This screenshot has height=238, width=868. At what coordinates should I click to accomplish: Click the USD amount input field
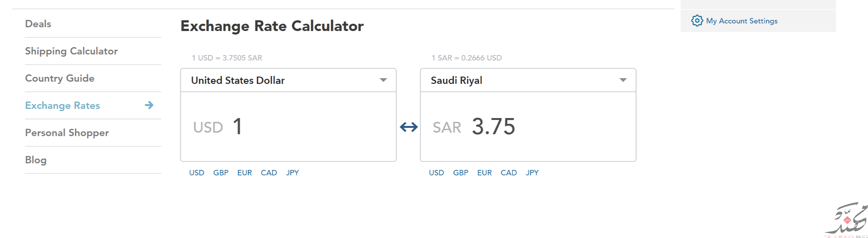(x=288, y=127)
